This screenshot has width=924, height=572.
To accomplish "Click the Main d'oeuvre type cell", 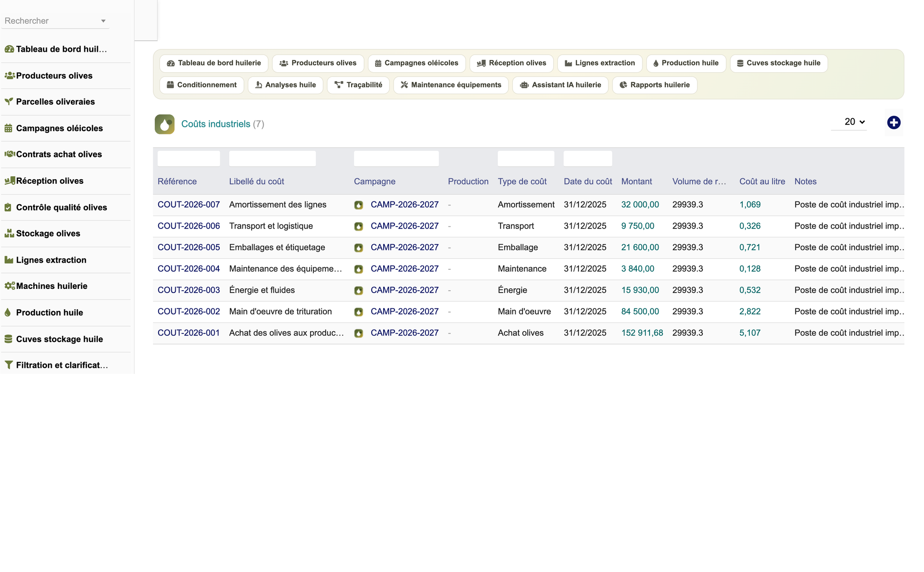I will (x=524, y=312).
